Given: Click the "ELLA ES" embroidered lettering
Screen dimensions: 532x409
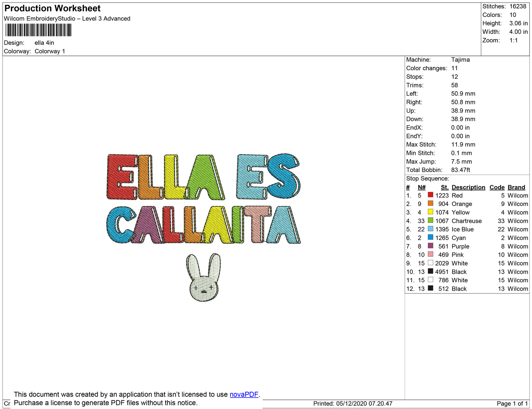Looking at the screenshot, I should [x=203, y=177].
